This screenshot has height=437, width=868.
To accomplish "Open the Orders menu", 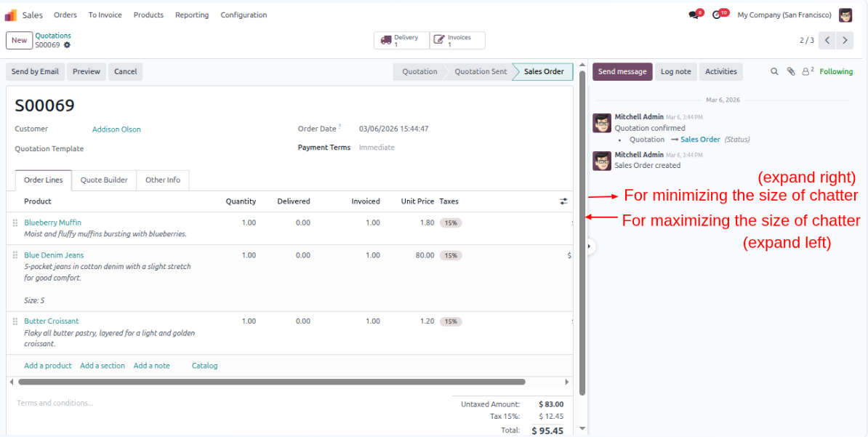I will (65, 15).
